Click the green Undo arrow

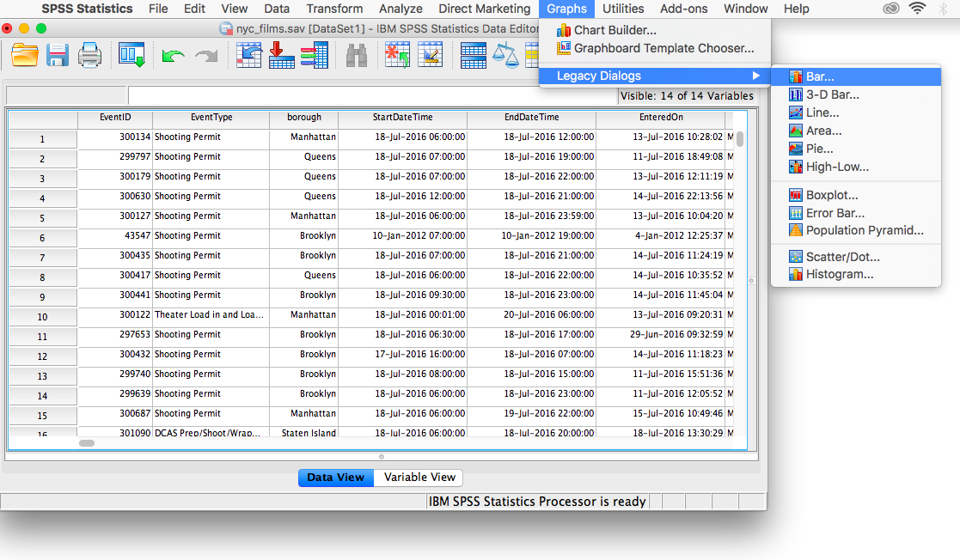[174, 57]
